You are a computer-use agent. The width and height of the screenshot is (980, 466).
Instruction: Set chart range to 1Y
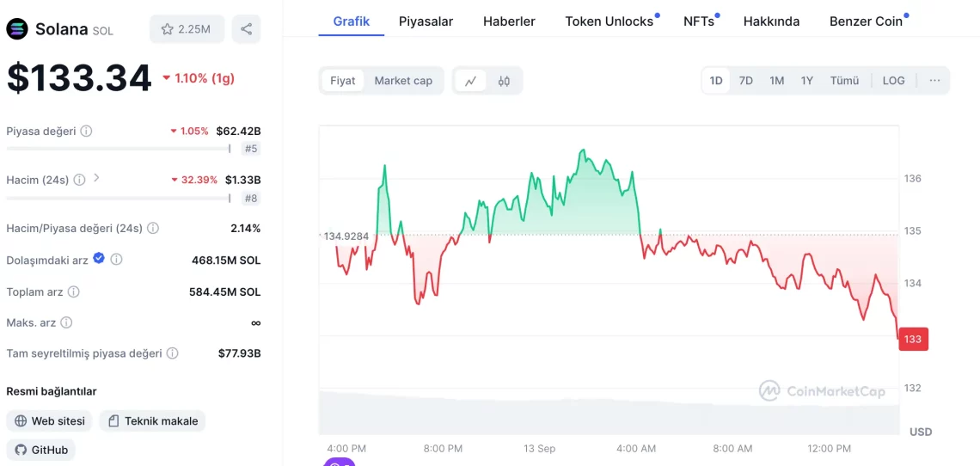click(x=807, y=81)
